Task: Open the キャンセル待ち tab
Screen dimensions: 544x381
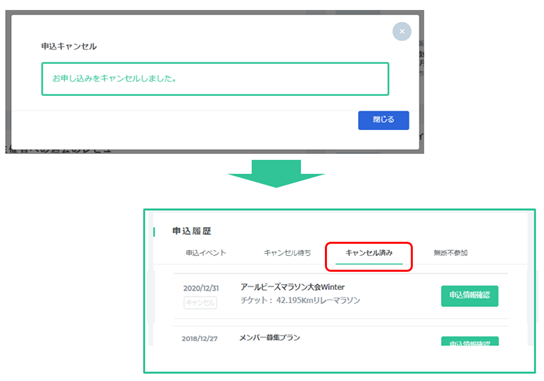Action: point(287,253)
